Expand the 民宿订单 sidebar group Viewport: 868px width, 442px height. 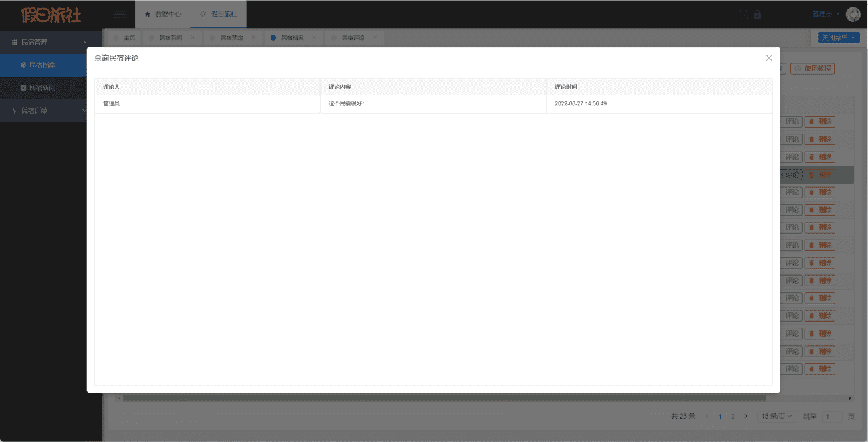pyautogui.click(x=84, y=111)
